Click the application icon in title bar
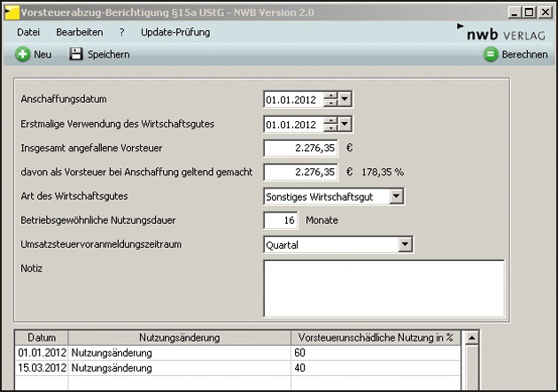This screenshot has width=558, height=392. click(10, 11)
